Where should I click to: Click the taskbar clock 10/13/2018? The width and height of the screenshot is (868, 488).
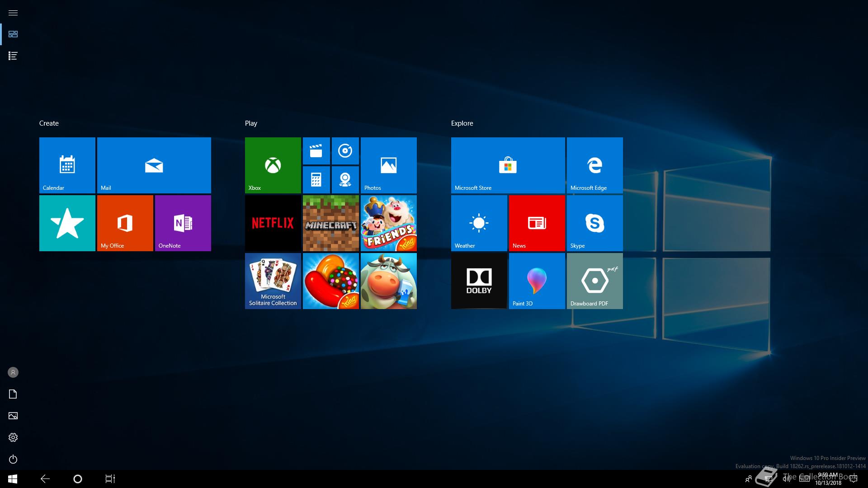[828, 479]
